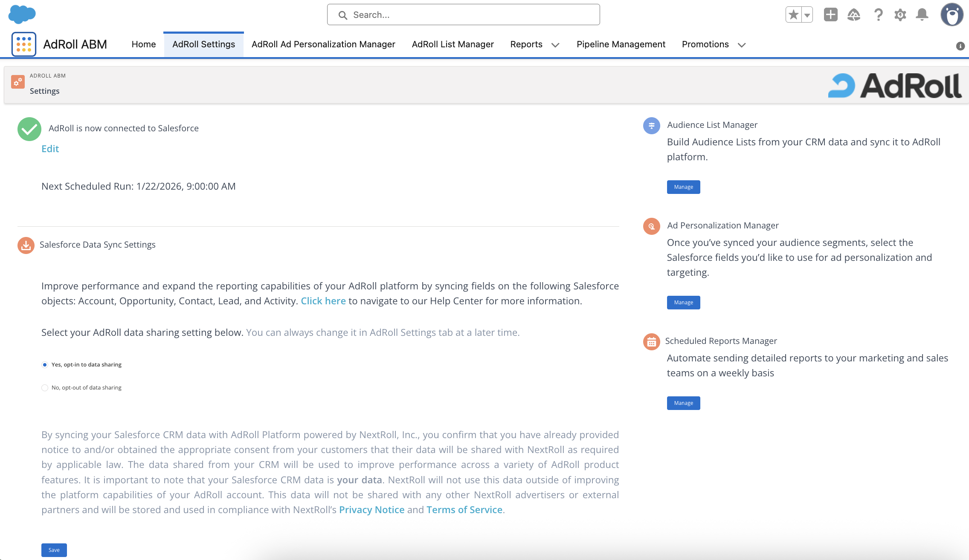Open the Help question mark icon

(x=878, y=15)
